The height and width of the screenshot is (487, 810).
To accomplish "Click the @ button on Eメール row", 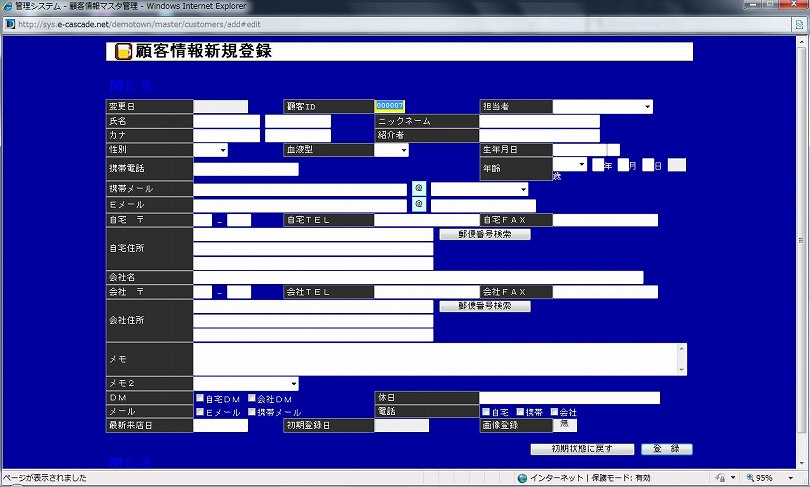I will (x=419, y=205).
